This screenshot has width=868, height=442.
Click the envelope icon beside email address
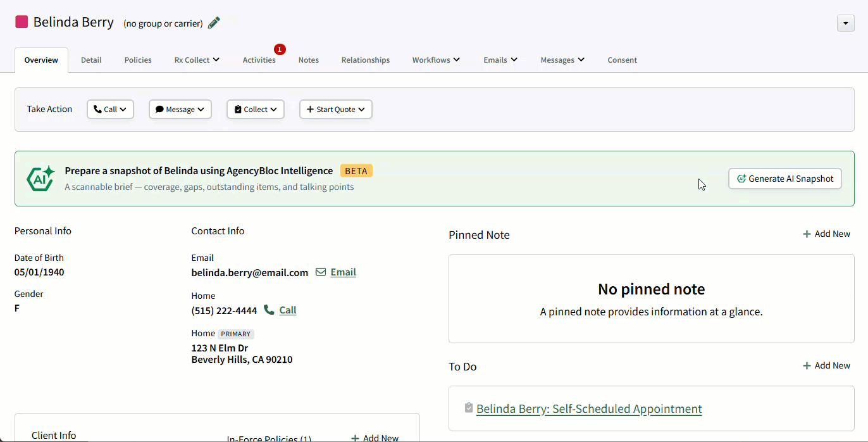tap(321, 272)
